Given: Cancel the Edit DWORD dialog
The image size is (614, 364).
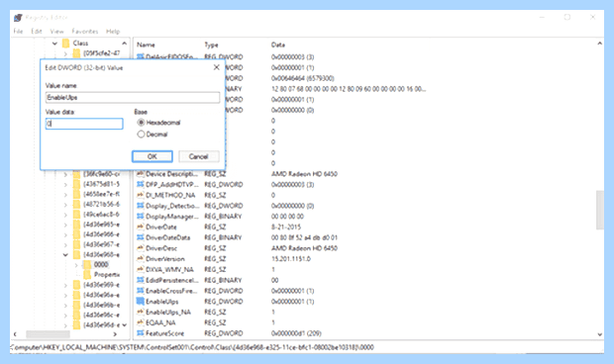Looking at the screenshot, I should click(x=198, y=156).
